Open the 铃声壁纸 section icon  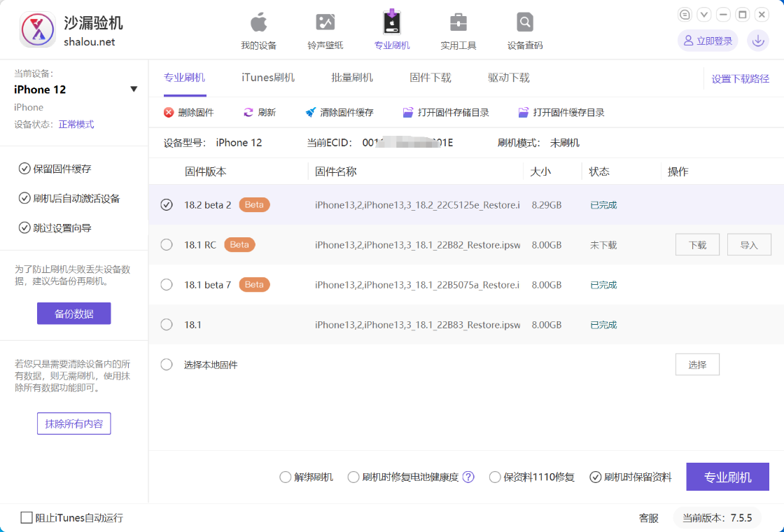point(325,23)
